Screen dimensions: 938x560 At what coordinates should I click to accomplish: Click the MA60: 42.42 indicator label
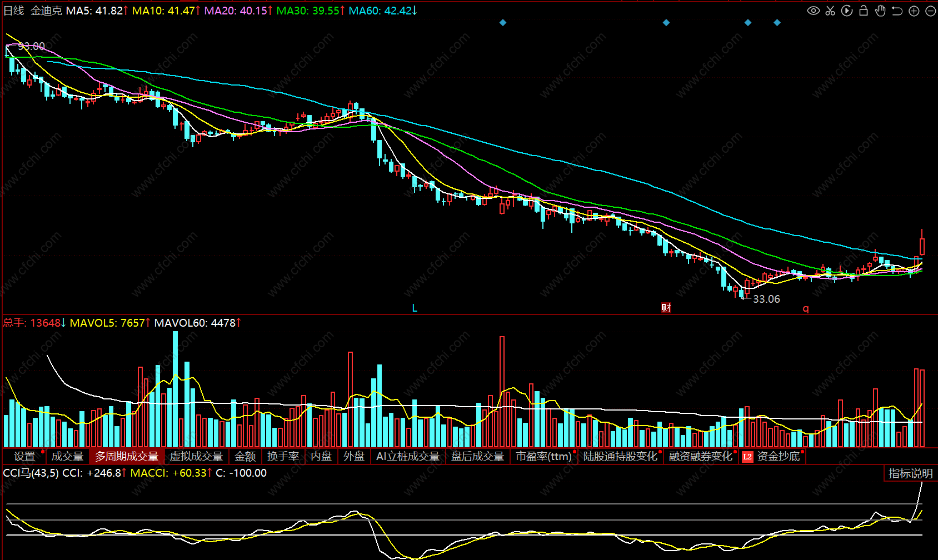coord(382,11)
